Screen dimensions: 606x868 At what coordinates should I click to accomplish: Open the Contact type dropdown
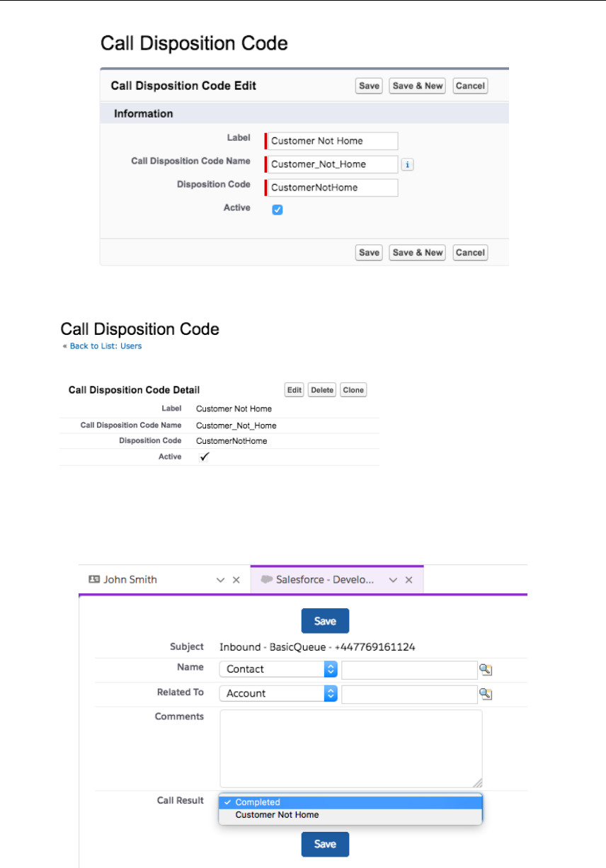point(278,669)
